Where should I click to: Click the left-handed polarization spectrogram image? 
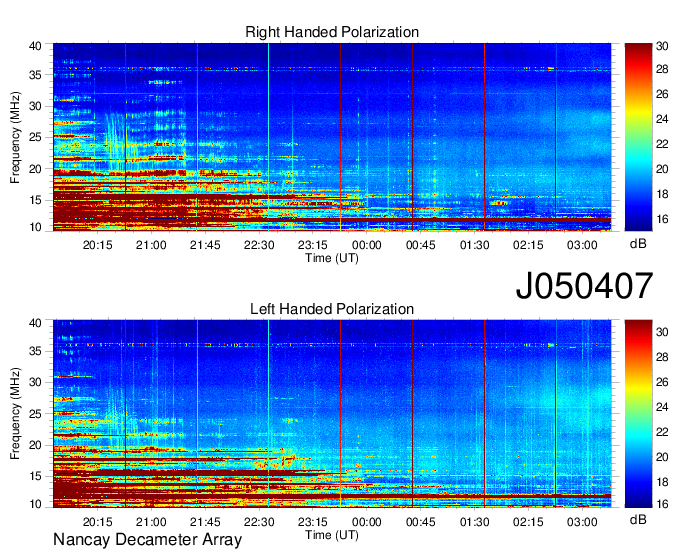[332, 414]
